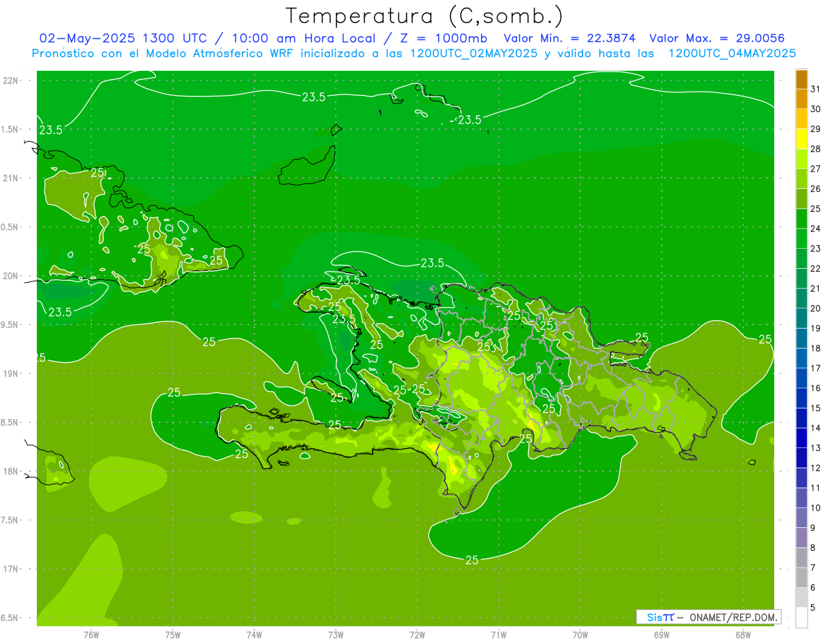Click the "19N" latitude axis label
Screen dimensions: 834x644
(12, 373)
